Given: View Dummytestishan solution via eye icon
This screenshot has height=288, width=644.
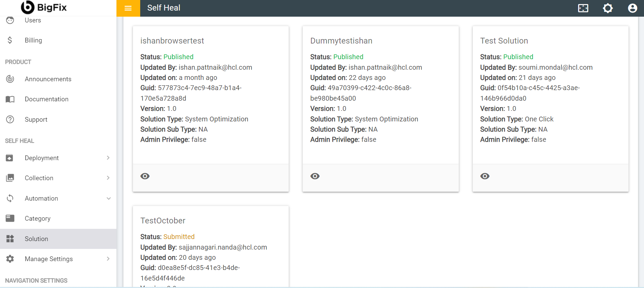Looking at the screenshot, I should point(315,176).
